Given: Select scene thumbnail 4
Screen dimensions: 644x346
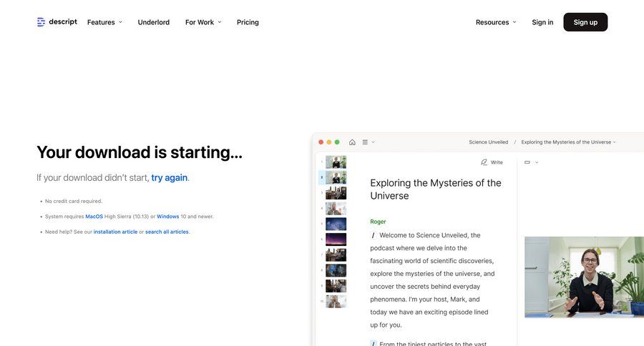Looking at the screenshot, I should (336, 209).
